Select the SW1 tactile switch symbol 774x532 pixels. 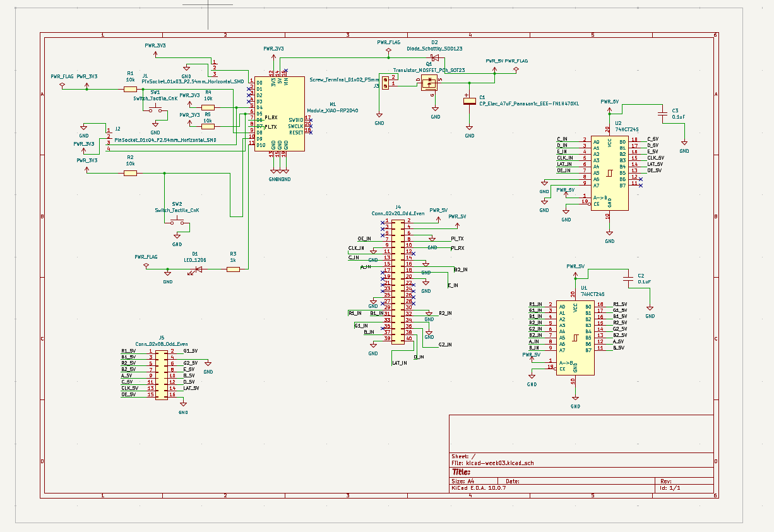155,110
